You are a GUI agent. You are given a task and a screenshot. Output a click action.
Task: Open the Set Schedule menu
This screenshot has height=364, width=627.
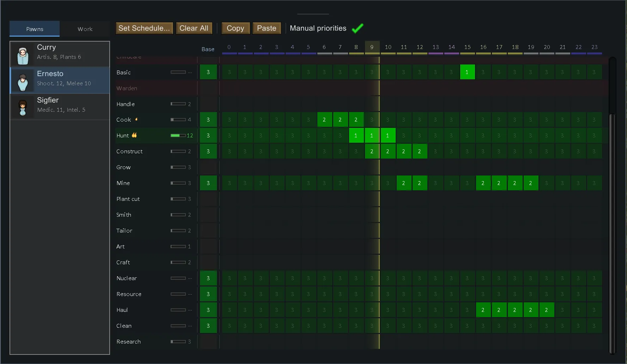click(x=144, y=28)
